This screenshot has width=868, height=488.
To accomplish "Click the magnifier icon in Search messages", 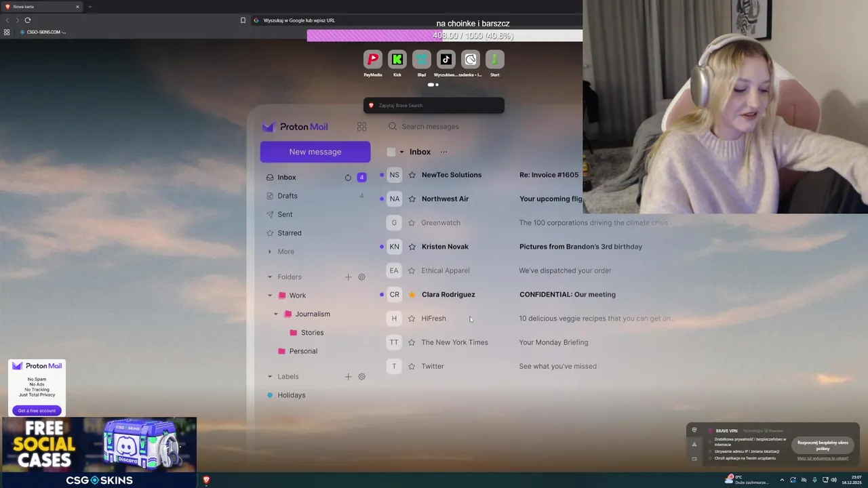I will [x=393, y=127].
